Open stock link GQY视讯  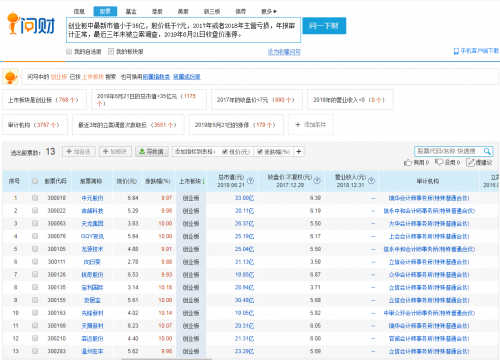coord(92,236)
